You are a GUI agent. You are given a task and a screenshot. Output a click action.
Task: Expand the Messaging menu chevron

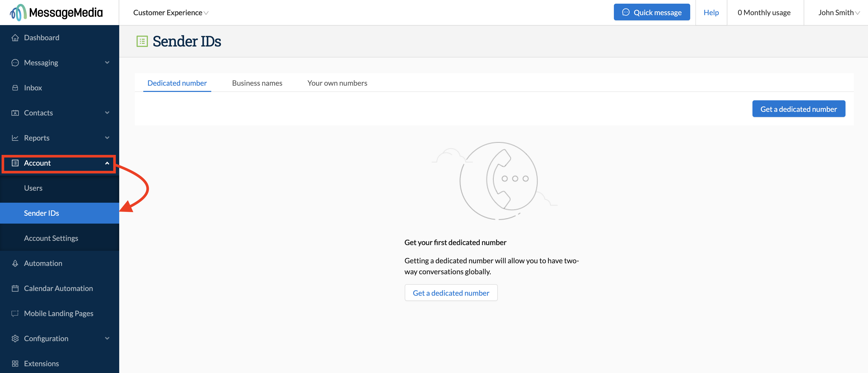[107, 63]
